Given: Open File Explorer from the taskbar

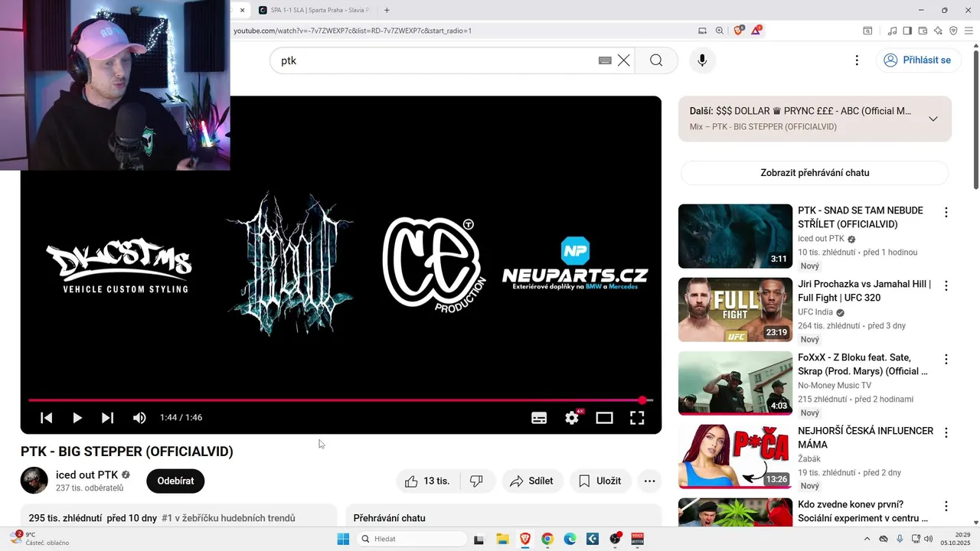Looking at the screenshot, I should coord(502,539).
